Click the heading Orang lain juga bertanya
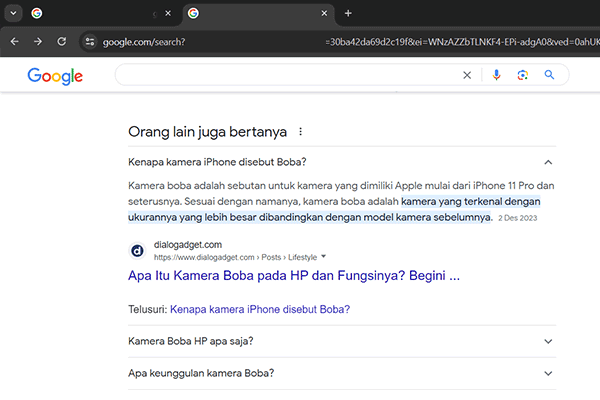600x400 pixels. click(207, 132)
